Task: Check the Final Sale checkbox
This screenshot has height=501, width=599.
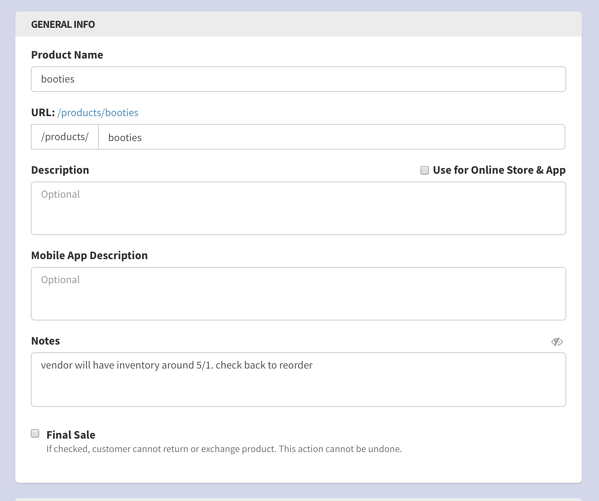Action: click(35, 433)
